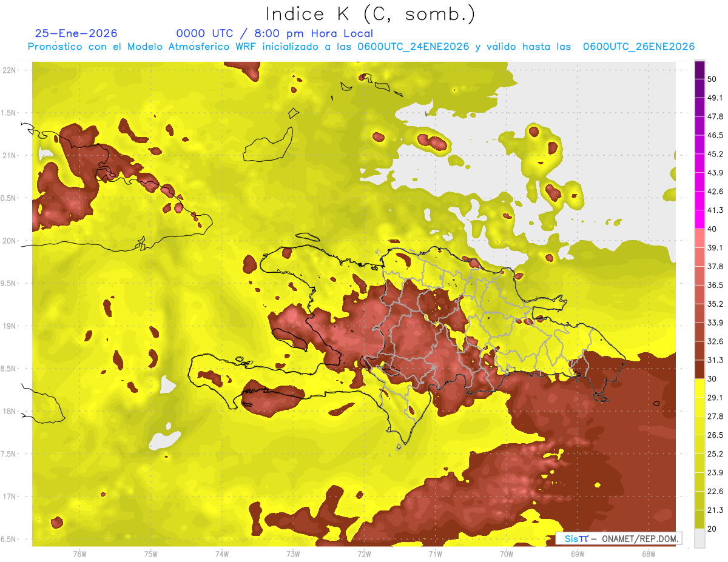This screenshot has height=562, width=728.
Task: Click the color scale value 21.3
Action: click(x=715, y=510)
